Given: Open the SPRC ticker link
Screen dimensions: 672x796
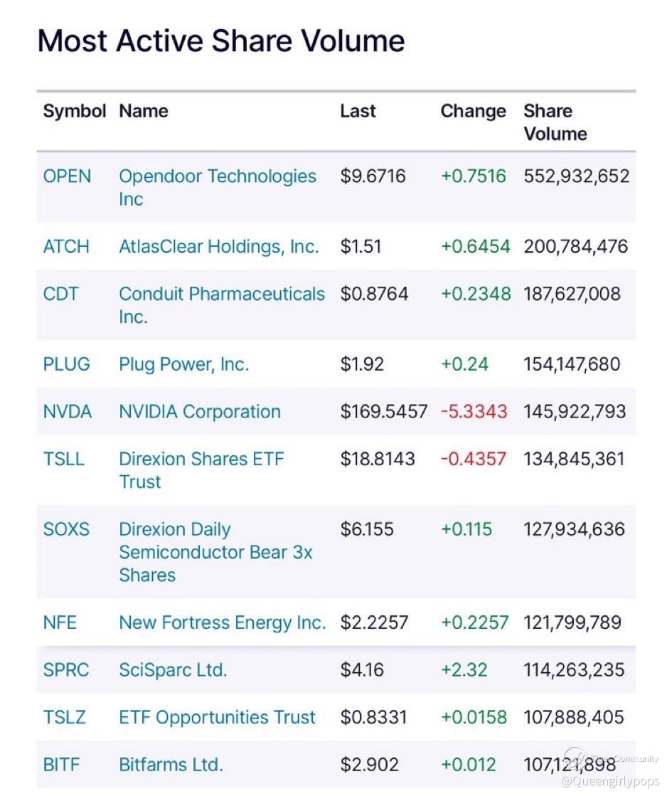Looking at the screenshot, I should point(65,670).
